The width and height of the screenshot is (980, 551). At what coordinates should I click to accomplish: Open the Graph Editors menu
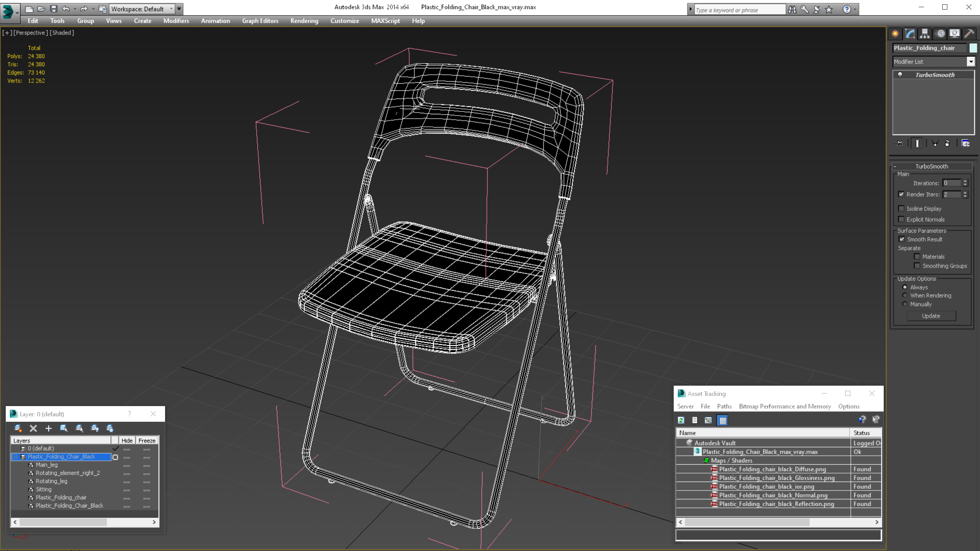pos(260,21)
